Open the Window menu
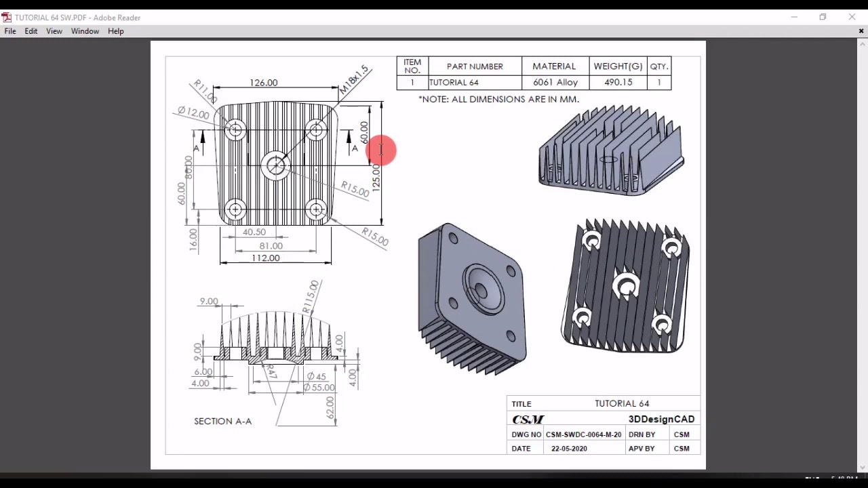 pyautogui.click(x=85, y=31)
